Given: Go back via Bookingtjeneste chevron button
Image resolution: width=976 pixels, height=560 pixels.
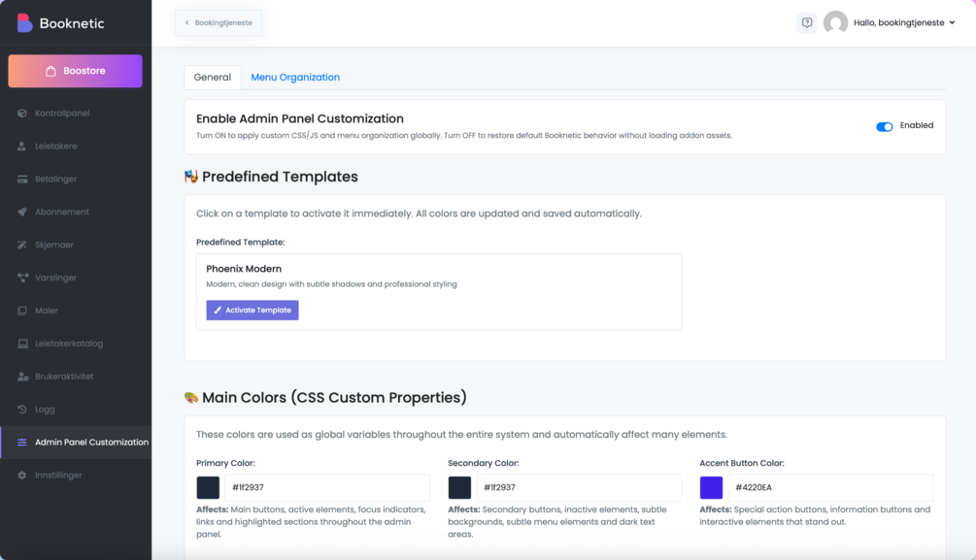Looking at the screenshot, I should pos(219,22).
